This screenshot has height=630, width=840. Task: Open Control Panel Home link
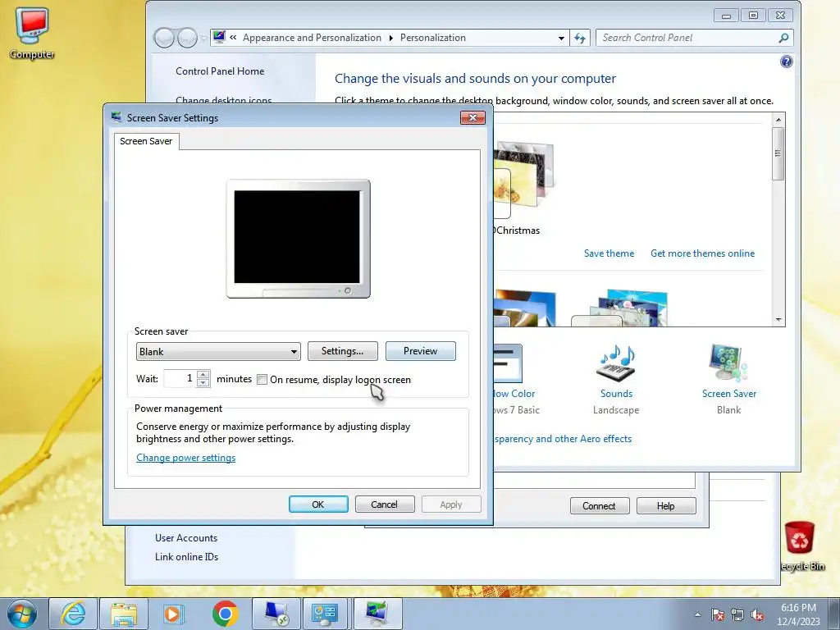coord(220,71)
